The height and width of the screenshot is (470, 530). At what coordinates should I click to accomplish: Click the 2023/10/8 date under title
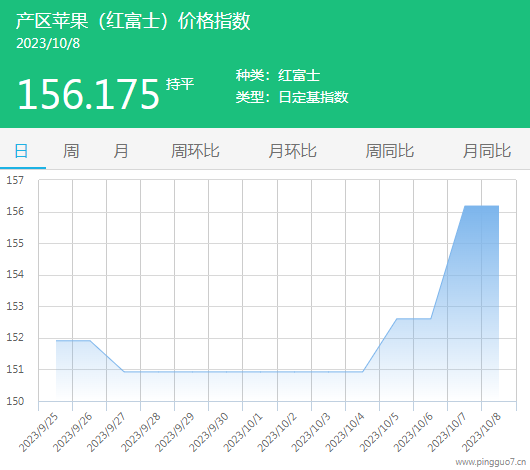[48, 43]
